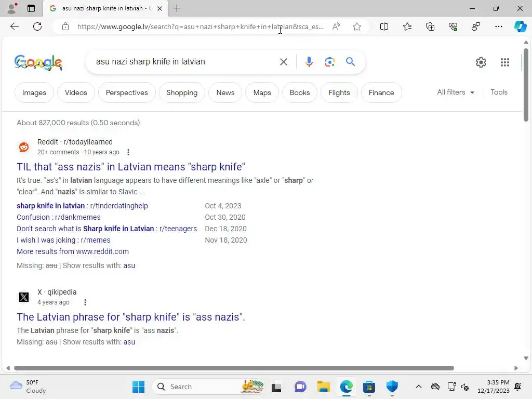Add this page to favorites star
This screenshot has width=532, height=399.
point(356,26)
